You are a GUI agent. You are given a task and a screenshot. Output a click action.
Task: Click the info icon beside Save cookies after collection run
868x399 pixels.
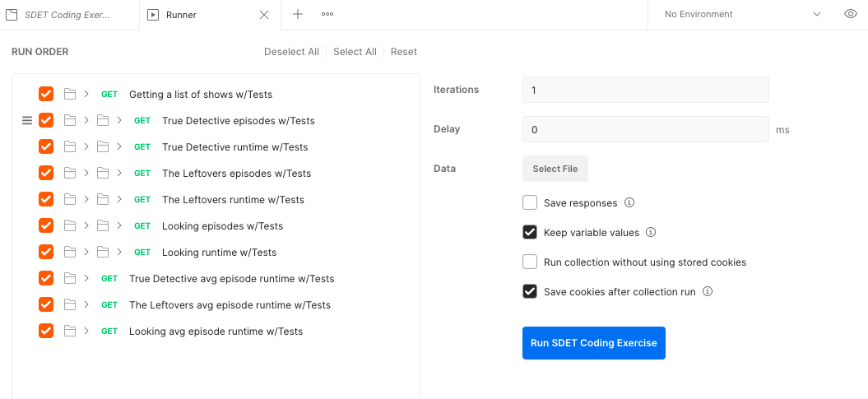708,291
